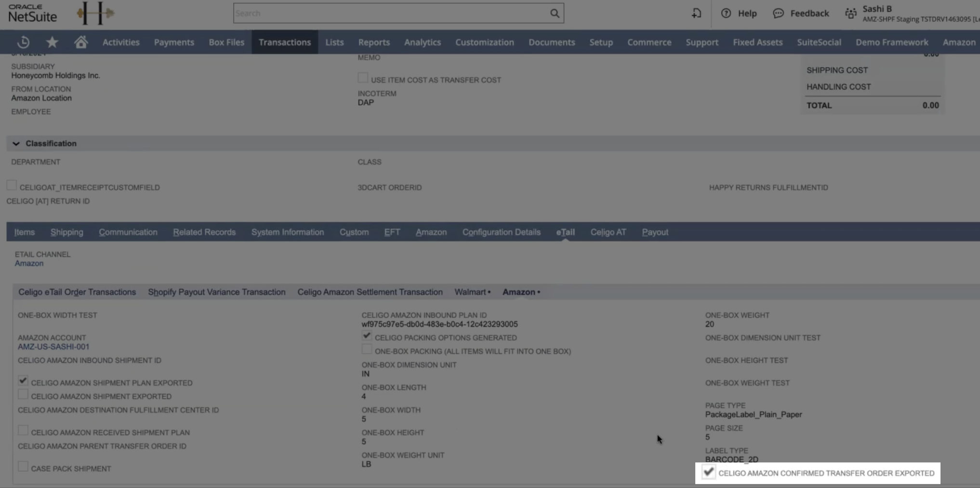Click the search magnifier icon
Image resolution: width=980 pixels, height=488 pixels.
tap(555, 14)
